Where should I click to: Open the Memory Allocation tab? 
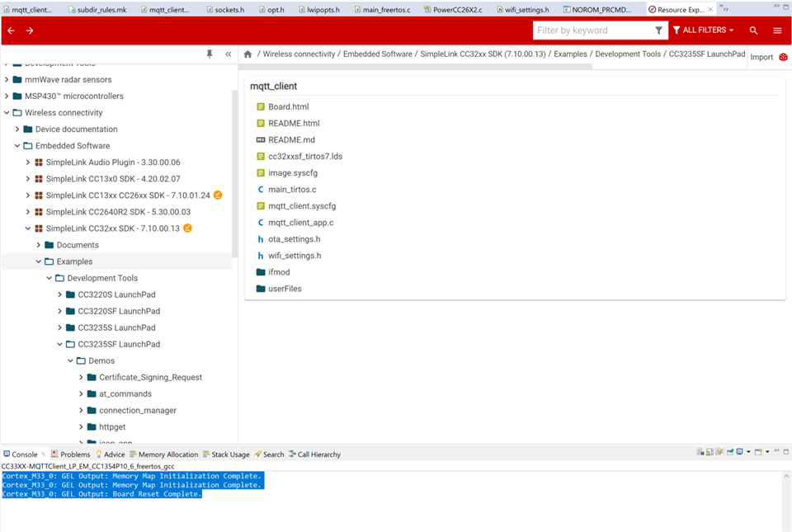point(164,454)
